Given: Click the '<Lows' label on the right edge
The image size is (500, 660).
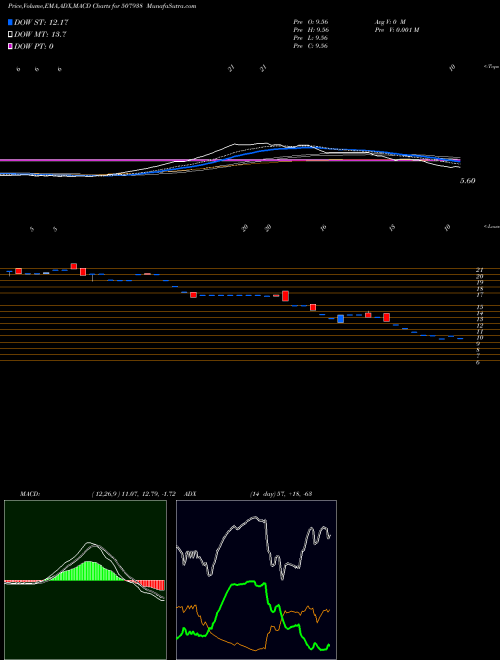Looking at the screenshot, I should click(x=492, y=226).
